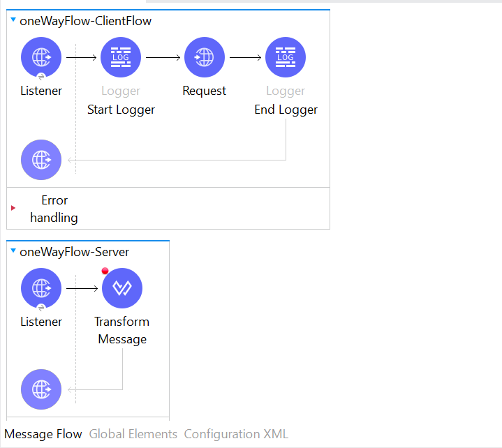Click the Server flow response globe icon
Screen dimensions: 502x448
tap(41, 389)
